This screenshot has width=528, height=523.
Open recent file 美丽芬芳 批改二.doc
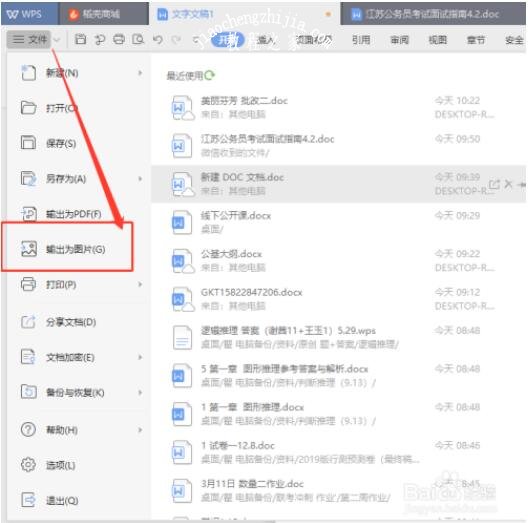point(338,107)
